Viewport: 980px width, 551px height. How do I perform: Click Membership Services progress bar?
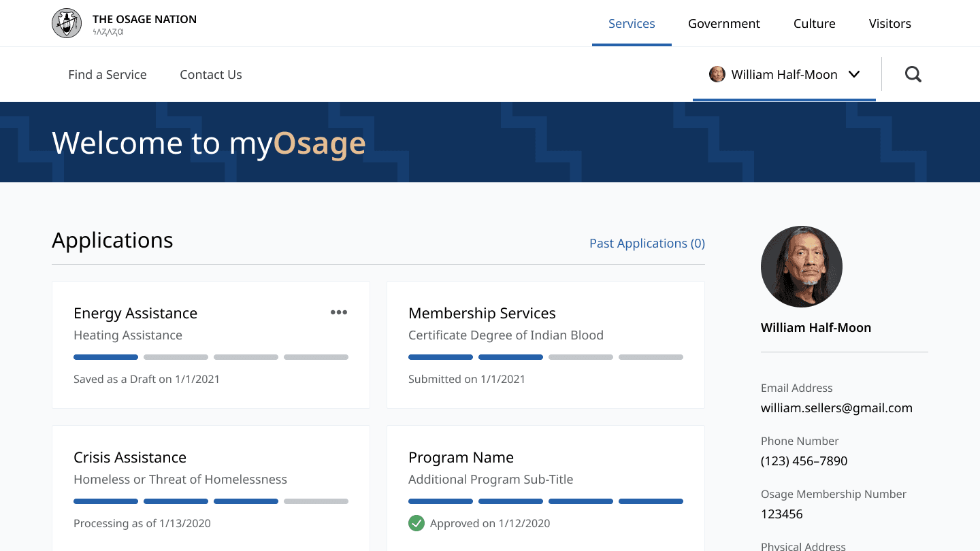(546, 357)
